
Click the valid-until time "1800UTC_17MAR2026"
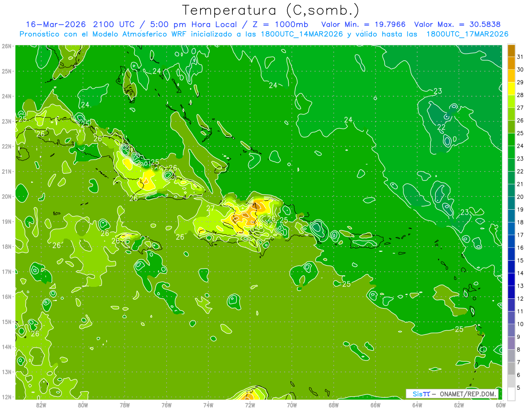(x=467, y=34)
